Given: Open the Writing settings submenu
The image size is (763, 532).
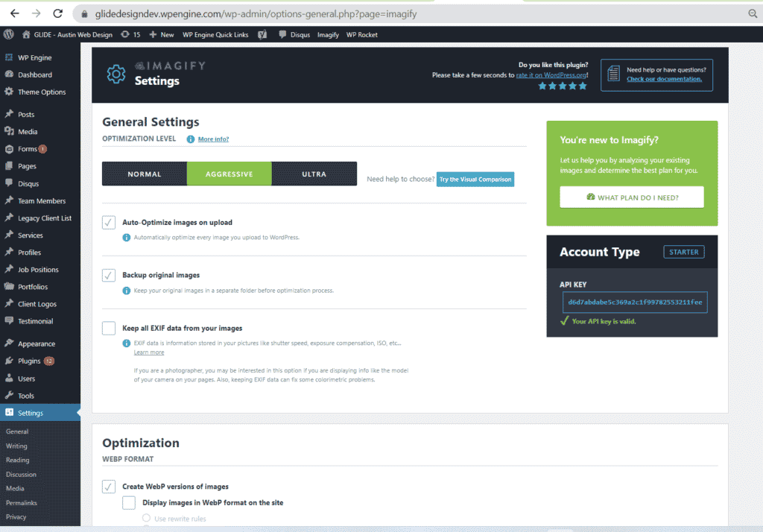Looking at the screenshot, I should click(x=16, y=446).
